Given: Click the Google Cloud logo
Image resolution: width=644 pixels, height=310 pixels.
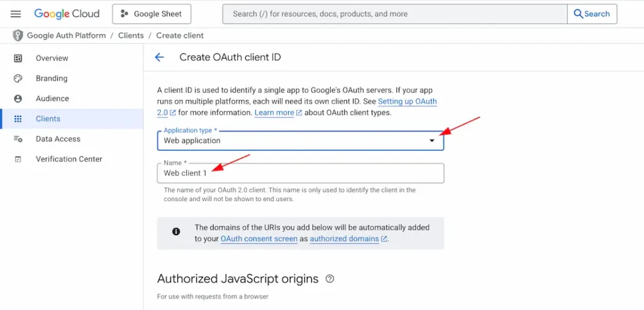Looking at the screenshot, I should click(x=67, y=14).
